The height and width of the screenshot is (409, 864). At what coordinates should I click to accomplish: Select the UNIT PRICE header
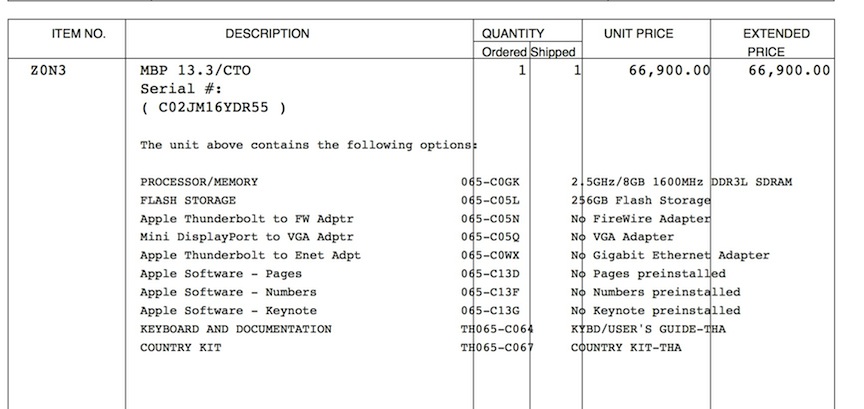click(x=639, y=34)
